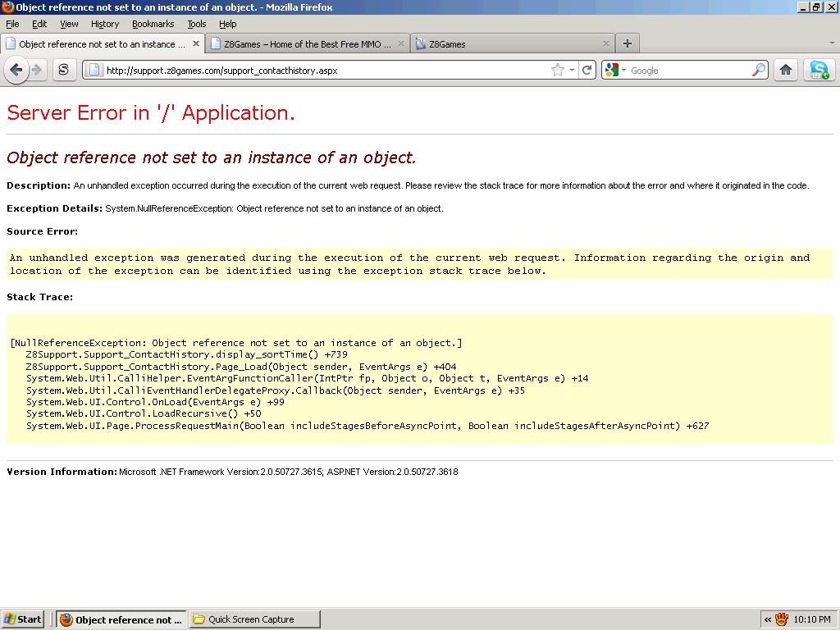Reload the page with the refresh icon
The height and width of the screenshot is (630, 840).
(x=587, y=71)
